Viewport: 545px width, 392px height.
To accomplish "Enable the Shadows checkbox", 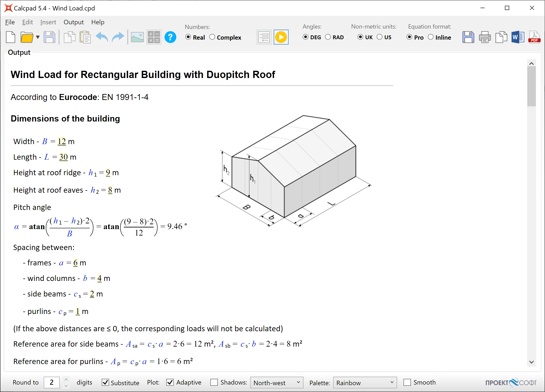I will click(x=214, y=382).
